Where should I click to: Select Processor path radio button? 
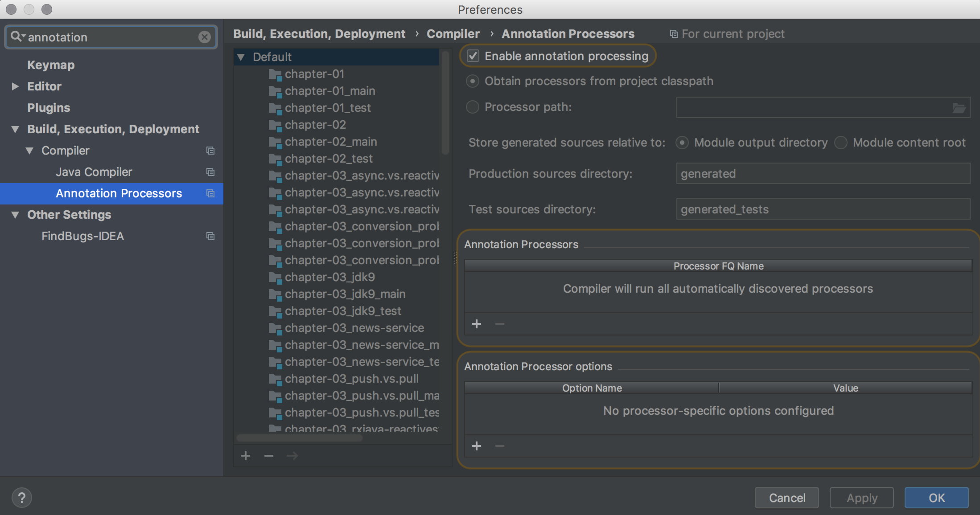473,107
